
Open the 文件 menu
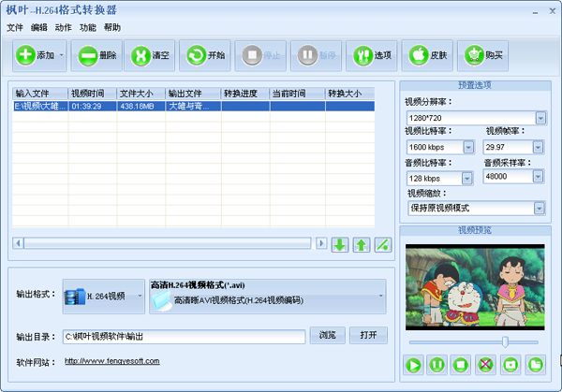point(15,27)
